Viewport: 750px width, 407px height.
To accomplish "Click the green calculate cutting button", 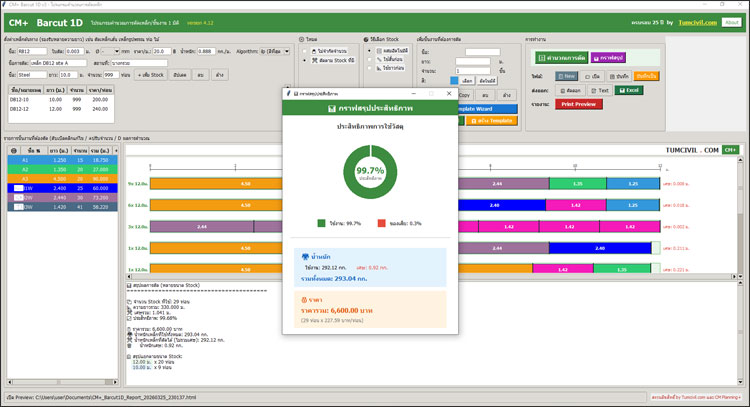I will coord(560,57).
